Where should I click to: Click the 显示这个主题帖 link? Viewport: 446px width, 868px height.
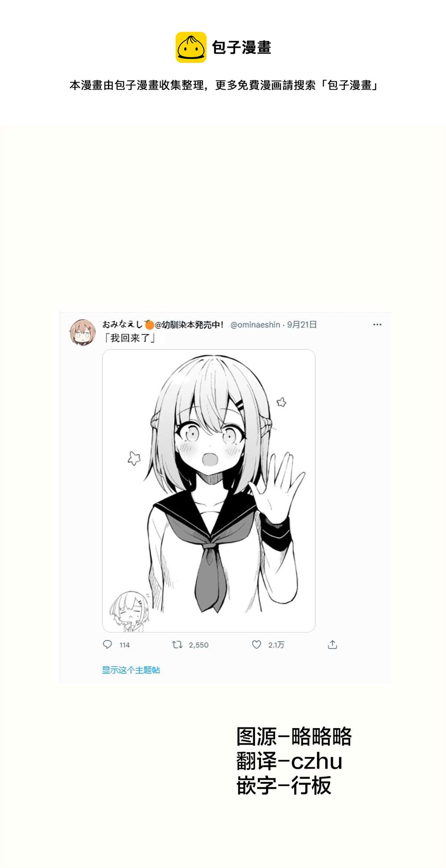pos(131,670)
